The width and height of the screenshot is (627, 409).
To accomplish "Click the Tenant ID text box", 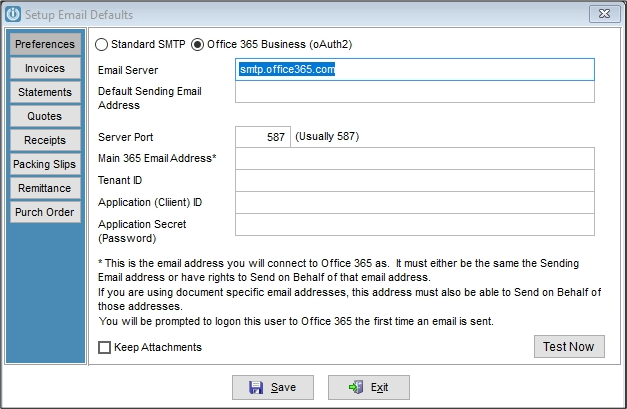I will (x=415, y=181).
